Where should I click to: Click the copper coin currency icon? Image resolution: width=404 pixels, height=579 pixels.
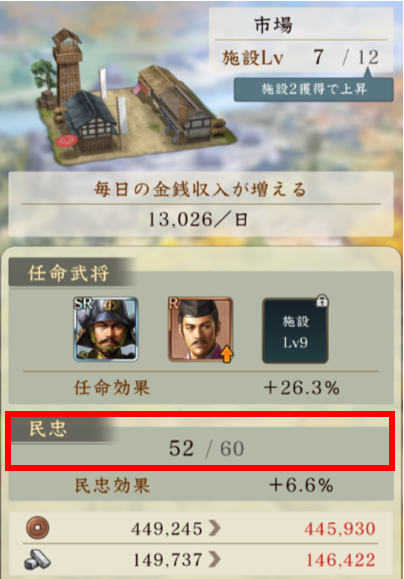[x=38, y=527]
